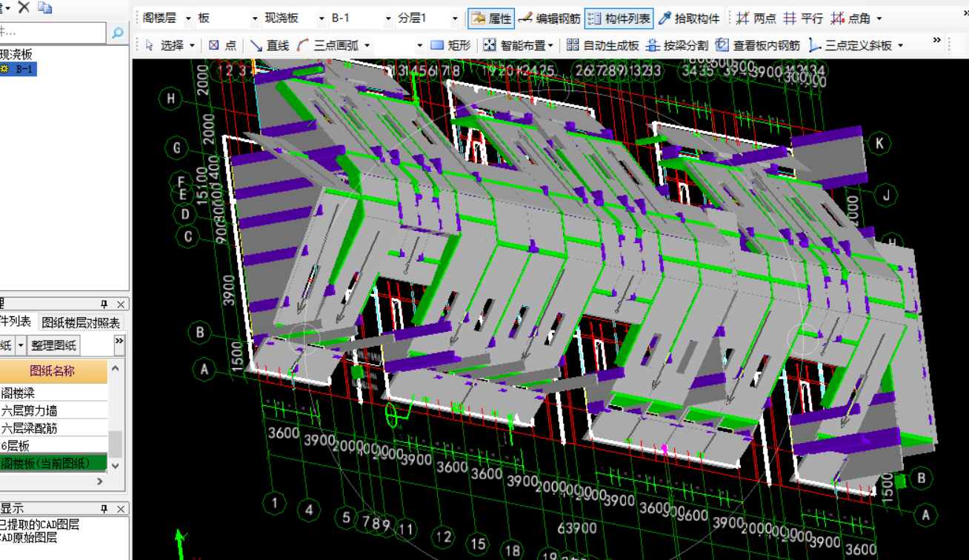Open the 现浇板 component dropdown
Screen dimensions: 969x560
pyautogui.click(x=322, y=19)
